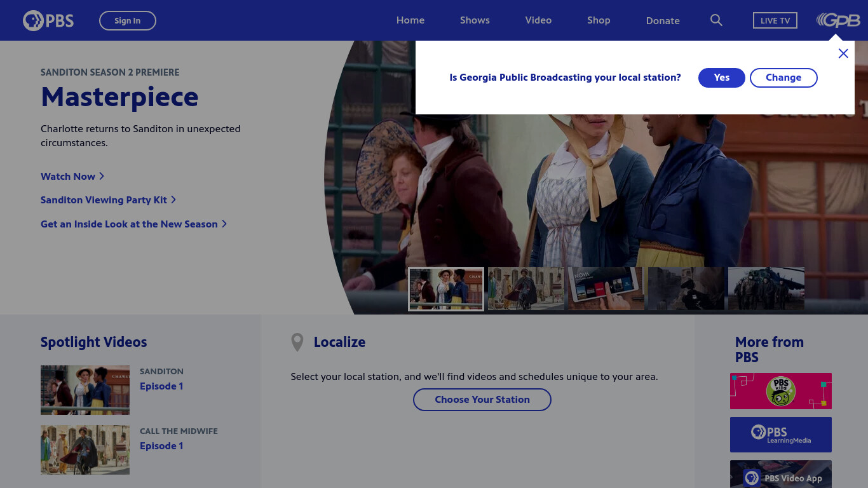Viewport: 868px width, 488px height.
Task: Select the dark fourth carousel thumbnail
Action: click(x=686, y=288)
